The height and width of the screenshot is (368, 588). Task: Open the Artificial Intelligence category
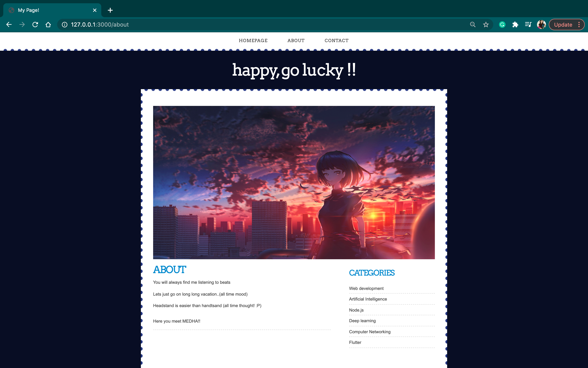pyautogui.click(x=368, y=299)
